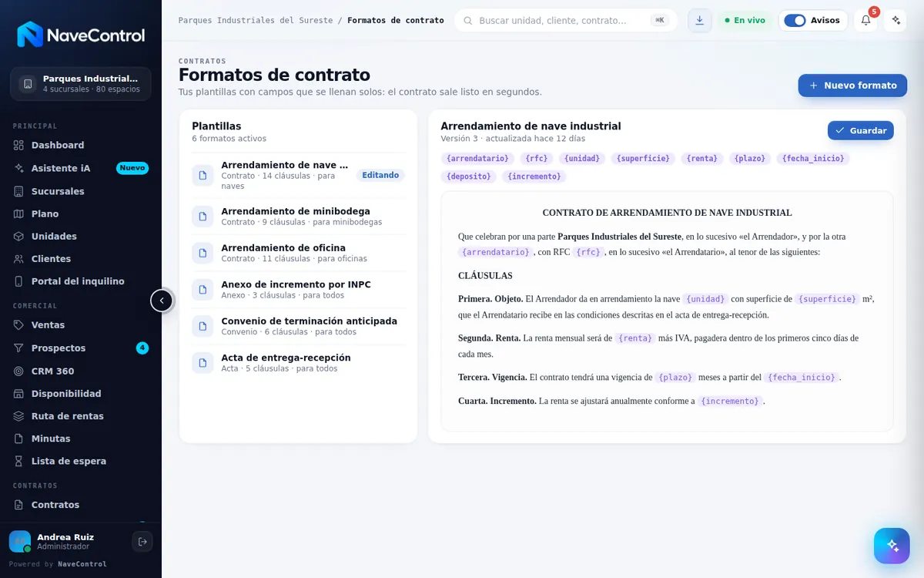The width and height of the screenshot is (924, 578).
Task: Insert the {arrendatario} field chip
Action: pos(477,158)
